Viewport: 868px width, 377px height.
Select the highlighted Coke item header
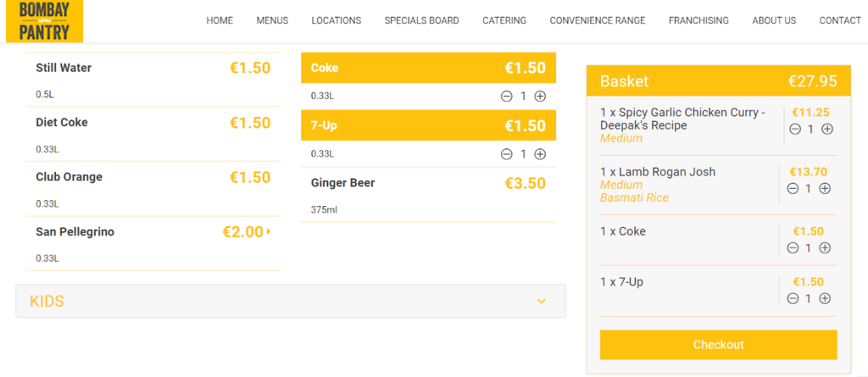[428, 68]
